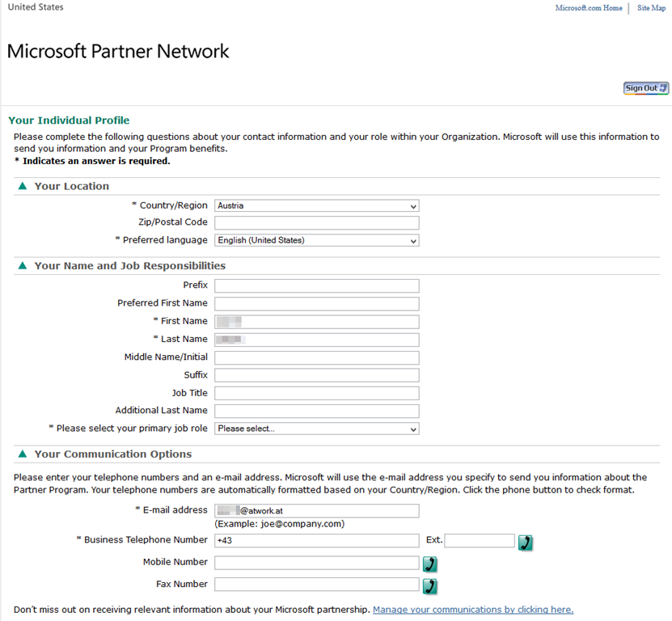Screen dimensions: 672x621
Task: Open the Country/Region dropdown showing Austria
Action: [317, 205]
